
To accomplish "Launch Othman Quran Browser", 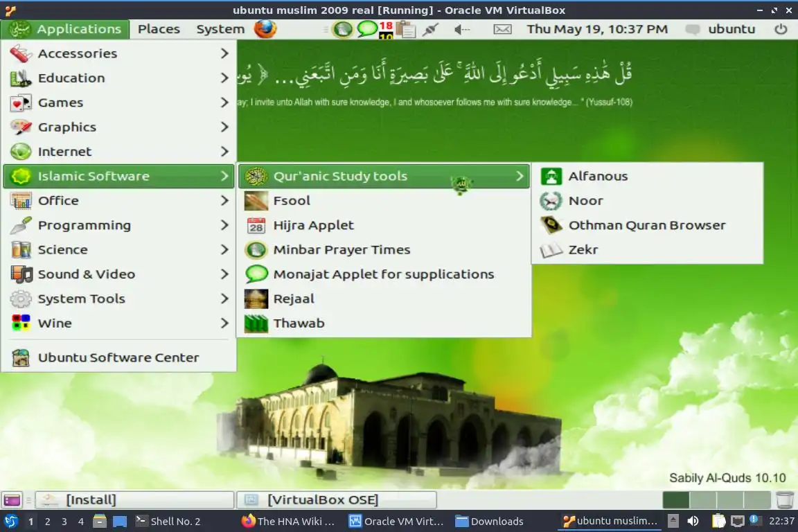I will coord(648,225).
